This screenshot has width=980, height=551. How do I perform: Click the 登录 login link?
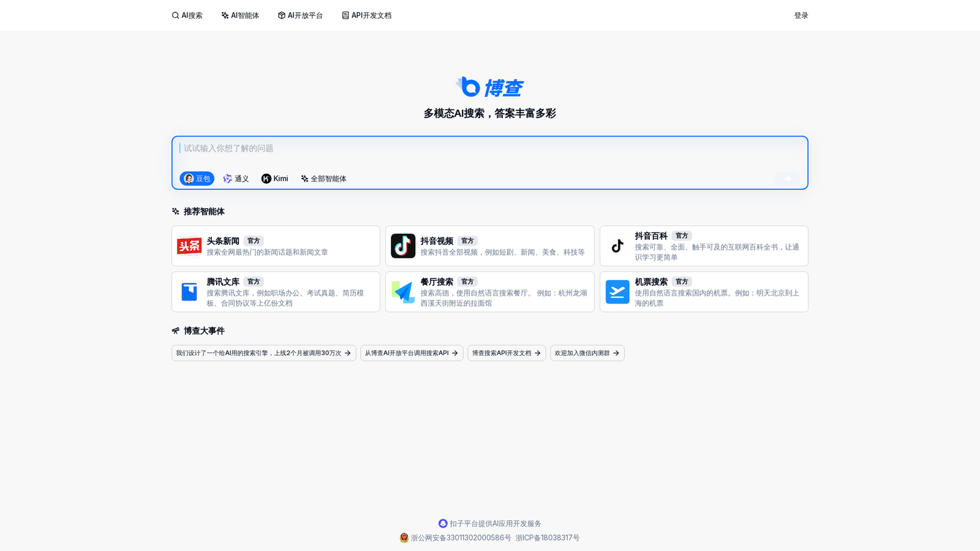[801, 15]
